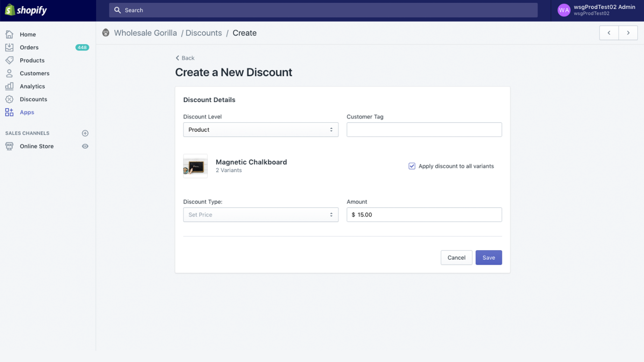Viewport: 644px width, 362px height.
Task: Click the Products tag icon
Action: coord(9,60)
